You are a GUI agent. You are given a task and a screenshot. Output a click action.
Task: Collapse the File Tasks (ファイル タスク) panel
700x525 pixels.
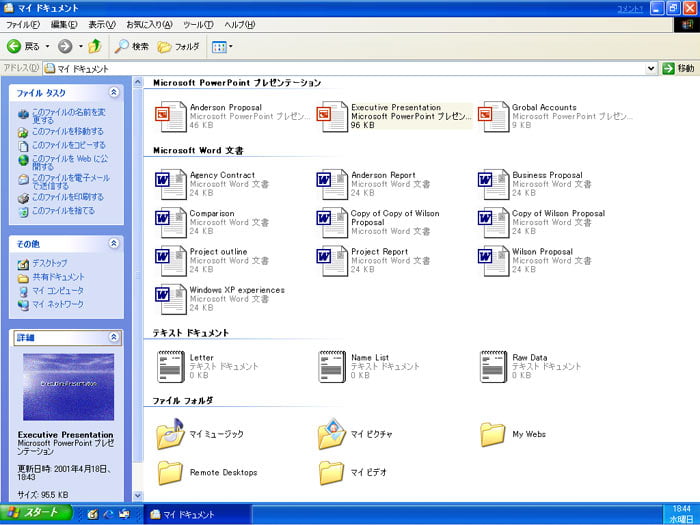point(113,92)
